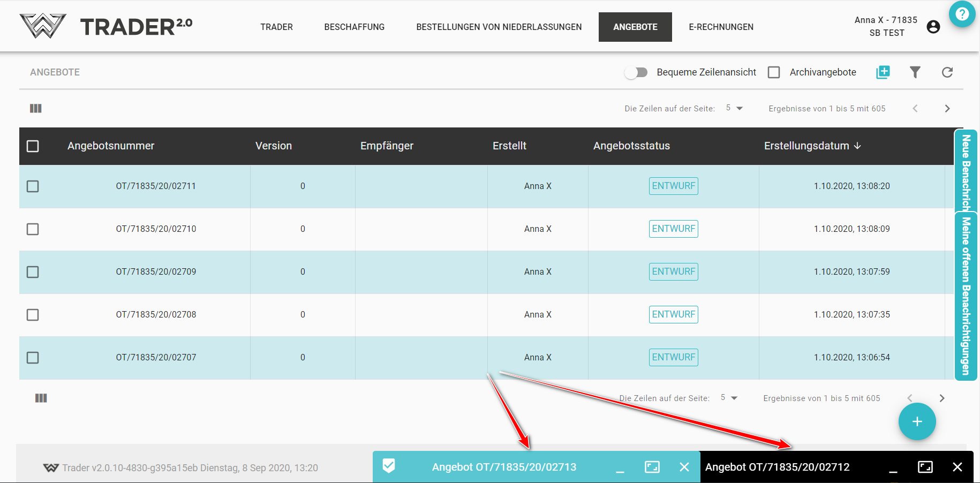The height and width of the screenshot is (483, 980).
Task: Check the select-all checkbox in the table header
Action: pyautogui.click(x=33, y=146)
